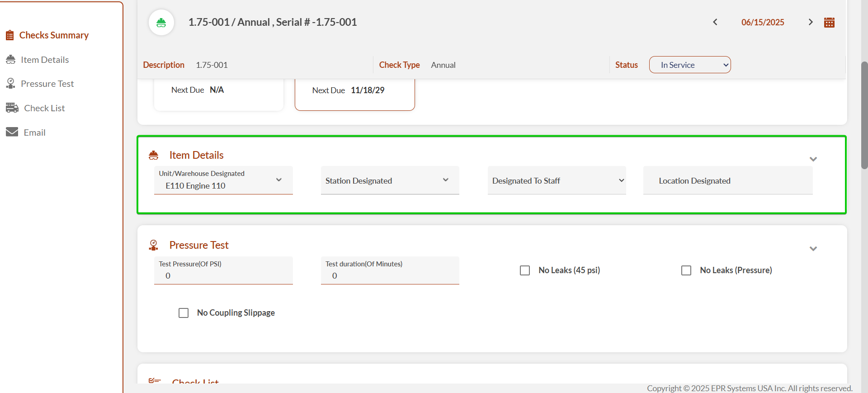
Task: Select Check List in the sidebar menu
Action: pyautogui.click(x=44, y=108)
